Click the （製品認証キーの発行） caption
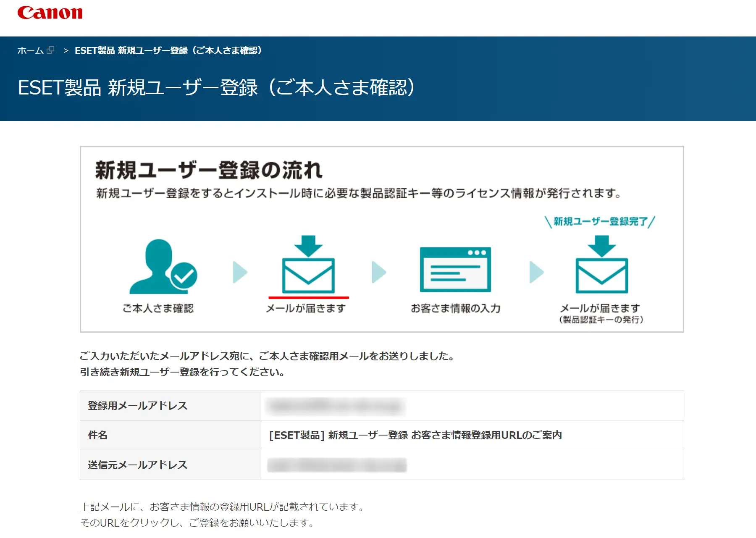756x538 pixels. pyautogui.click(x=601, y=320)
